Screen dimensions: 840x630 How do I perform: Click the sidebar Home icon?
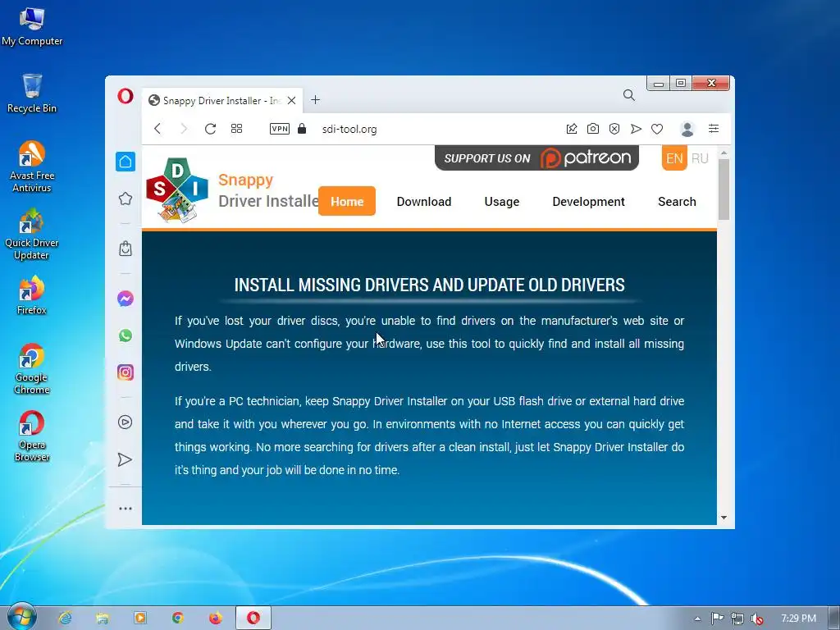tap(126, 162)
